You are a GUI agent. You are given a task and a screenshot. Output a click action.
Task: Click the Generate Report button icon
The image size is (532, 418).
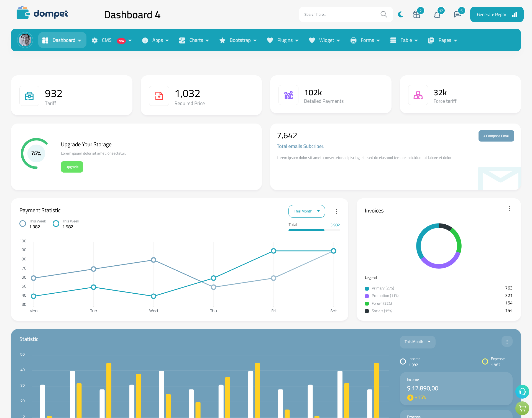click(x=514, y=14)
